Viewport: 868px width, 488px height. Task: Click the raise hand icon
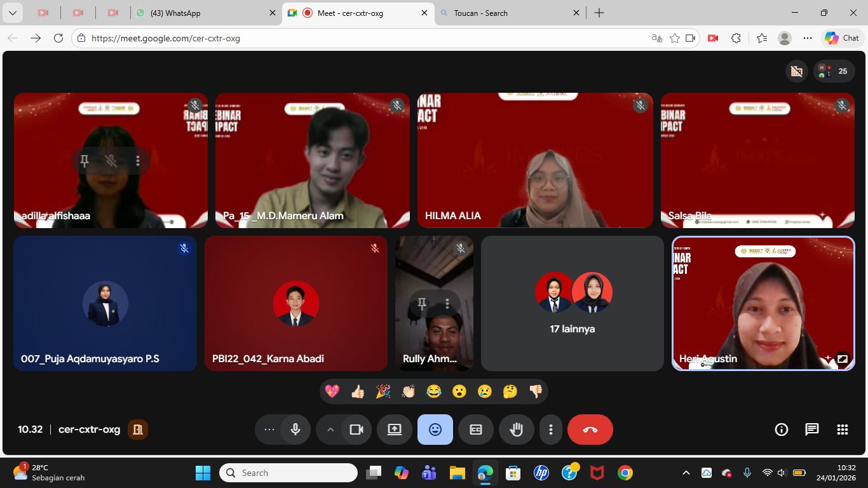pyautogui.click(x=516, y=430)
